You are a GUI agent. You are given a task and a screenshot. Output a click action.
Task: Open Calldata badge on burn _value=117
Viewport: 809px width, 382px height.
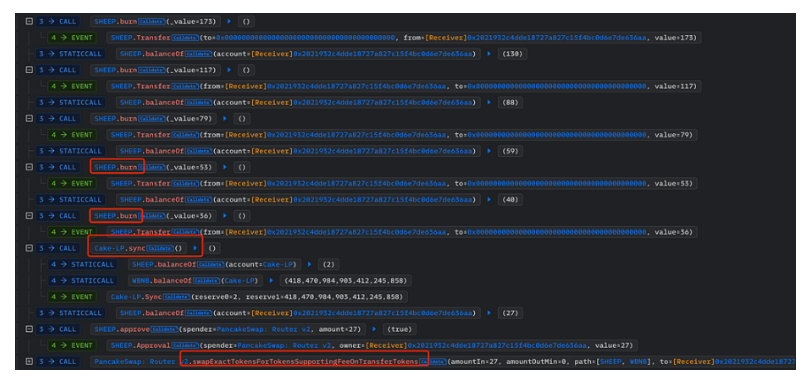point(152,70)
